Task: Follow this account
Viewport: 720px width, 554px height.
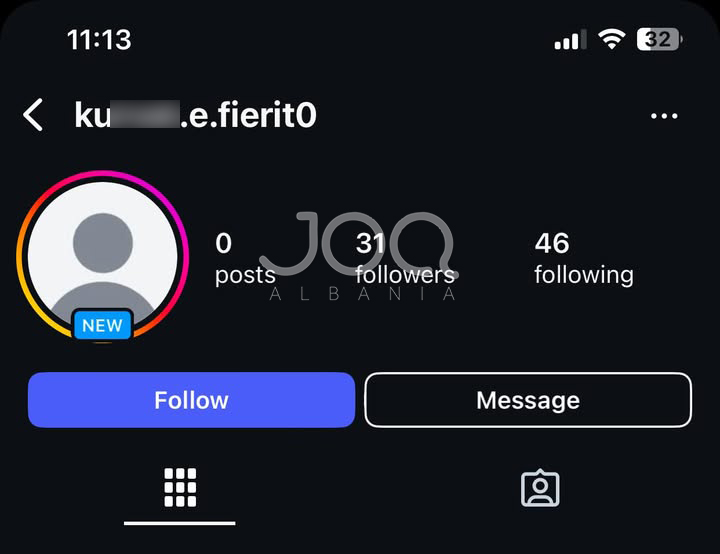Action: click(x=191, y=400)
